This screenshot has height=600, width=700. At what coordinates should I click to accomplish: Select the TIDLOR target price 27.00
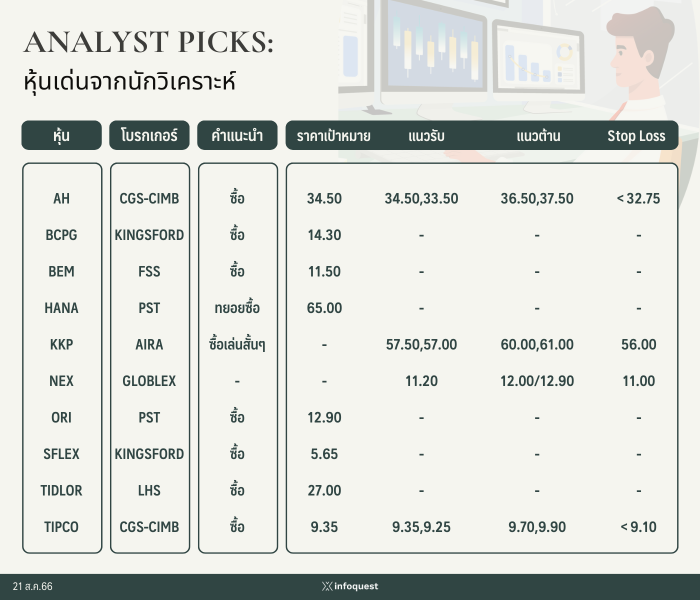pos(324,490)
